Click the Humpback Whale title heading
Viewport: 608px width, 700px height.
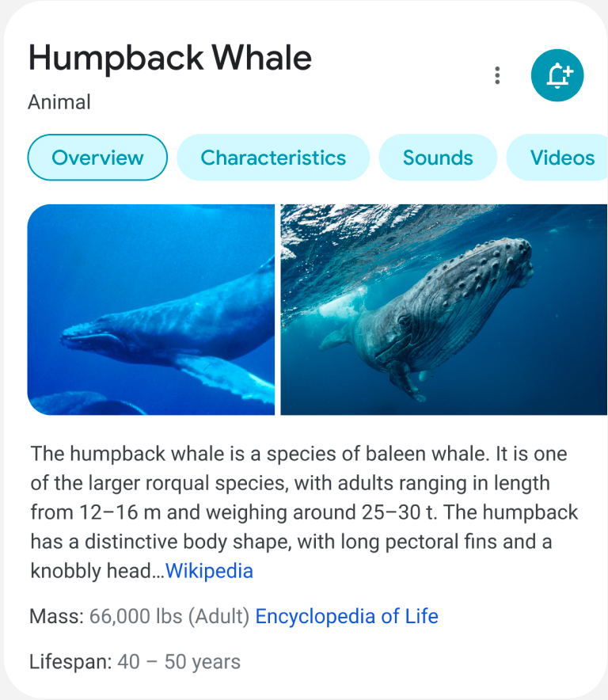[170, 58]
